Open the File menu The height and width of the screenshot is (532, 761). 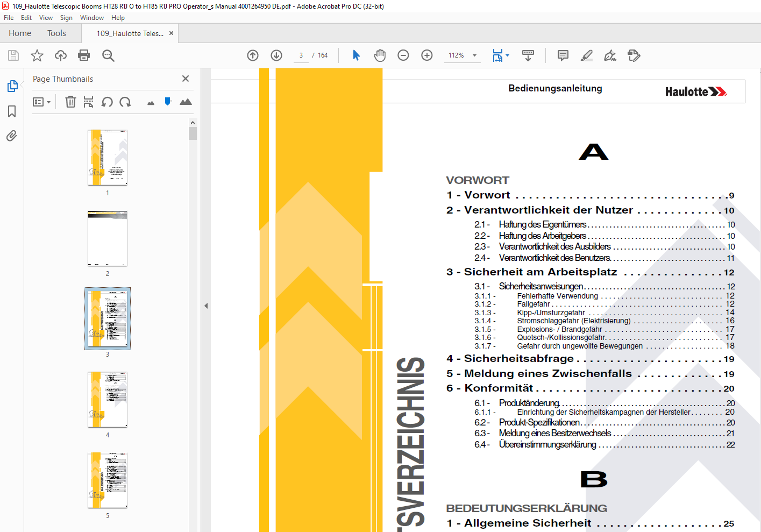(x=9, y=18)
